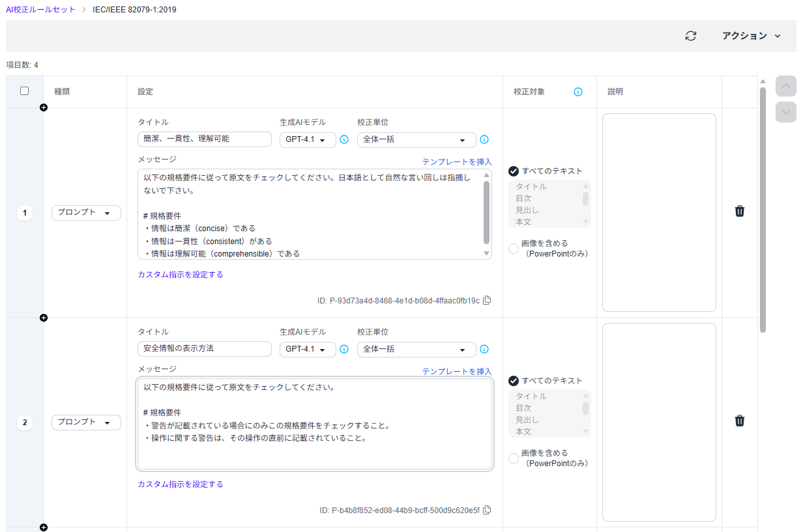Open row 1 種類 プロンプト dropdown

click(x=86, y=213)
